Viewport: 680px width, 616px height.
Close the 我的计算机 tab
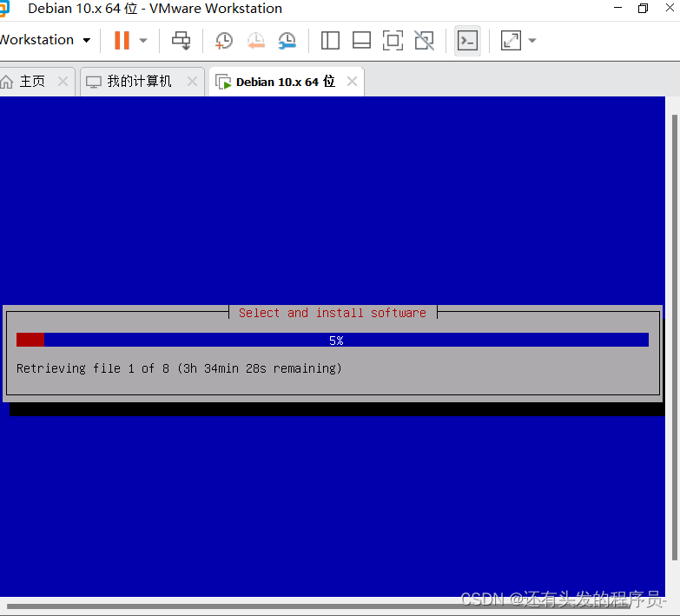pyautogui.click(x=191, y=82)
